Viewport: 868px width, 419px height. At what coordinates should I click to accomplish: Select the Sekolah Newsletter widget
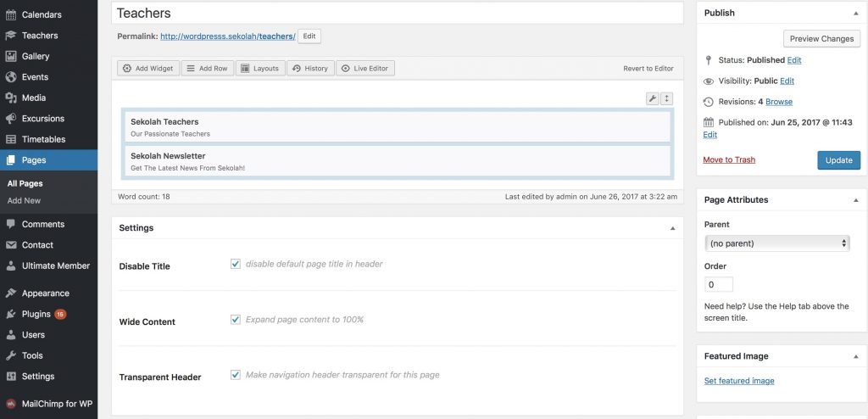pyautogui.click(x=398, y=161)
